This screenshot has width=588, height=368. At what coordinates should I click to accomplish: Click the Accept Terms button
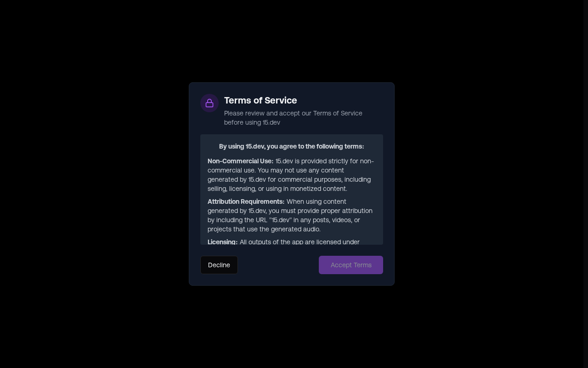(351, 265)
